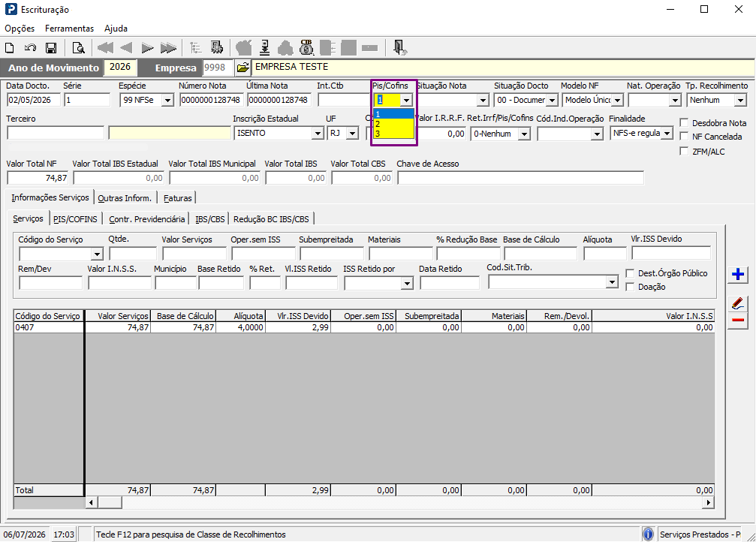Remove the service with the red minus icon
Viewport: 756px width, 542px height.
pyautogui.click(x=738, y=321)
